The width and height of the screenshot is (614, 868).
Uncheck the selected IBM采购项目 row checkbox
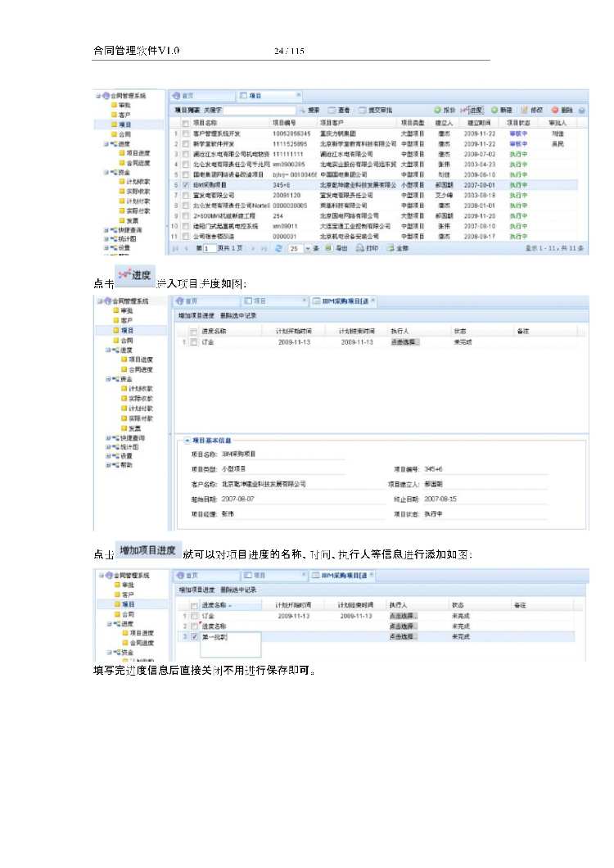point(186,185)
